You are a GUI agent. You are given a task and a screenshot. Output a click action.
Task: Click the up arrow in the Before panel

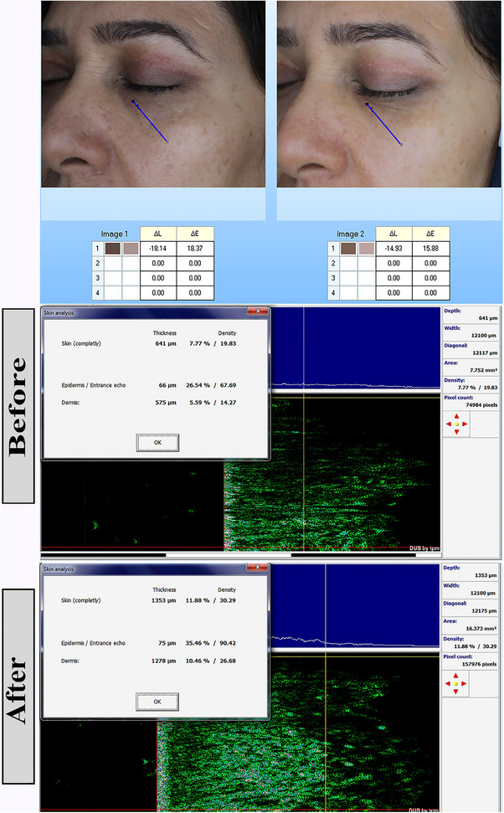(456, 416)
